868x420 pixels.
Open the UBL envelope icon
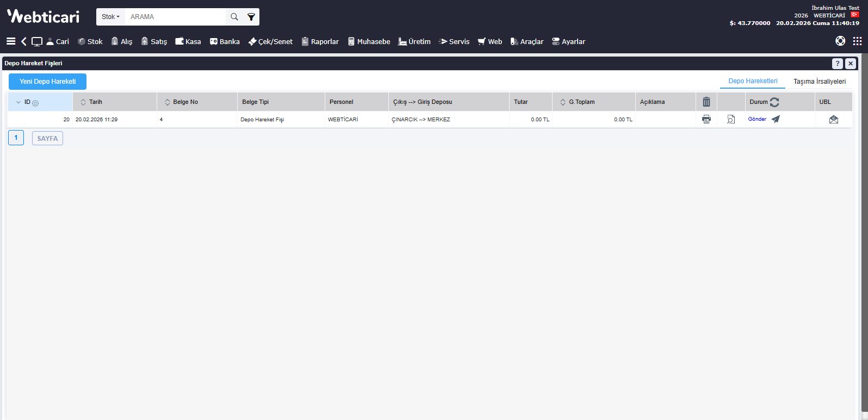[x=833, y=119]
